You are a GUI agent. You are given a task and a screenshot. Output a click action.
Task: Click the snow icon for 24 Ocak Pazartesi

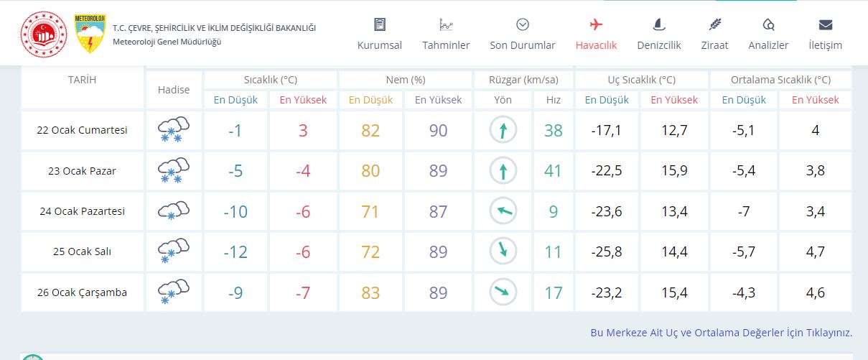tap(173, 211)
